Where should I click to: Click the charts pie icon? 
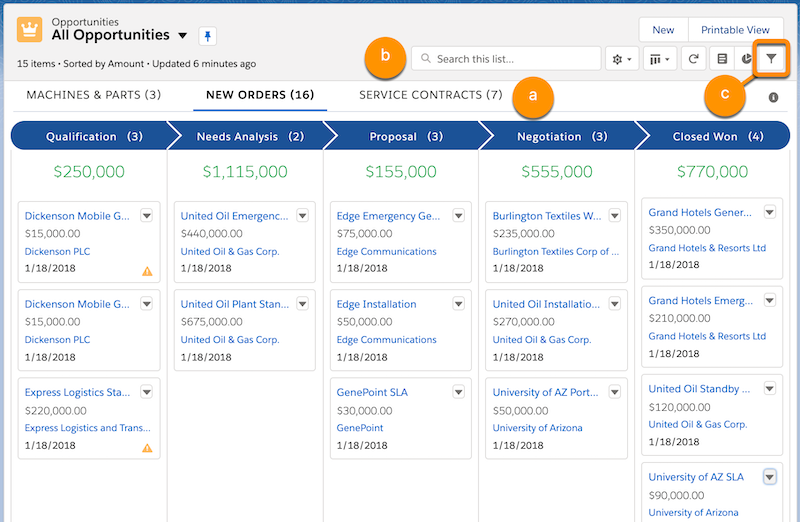[746, 59]
